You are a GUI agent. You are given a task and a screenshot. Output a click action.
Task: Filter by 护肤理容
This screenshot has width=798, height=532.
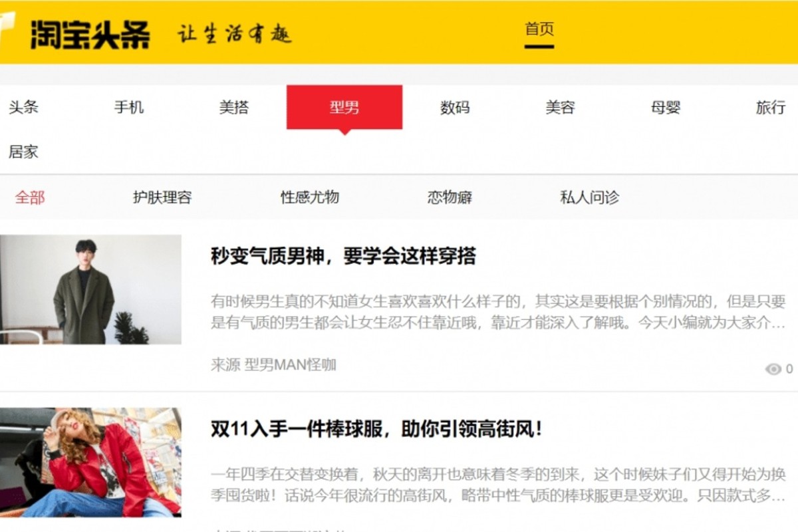[162, 198]
